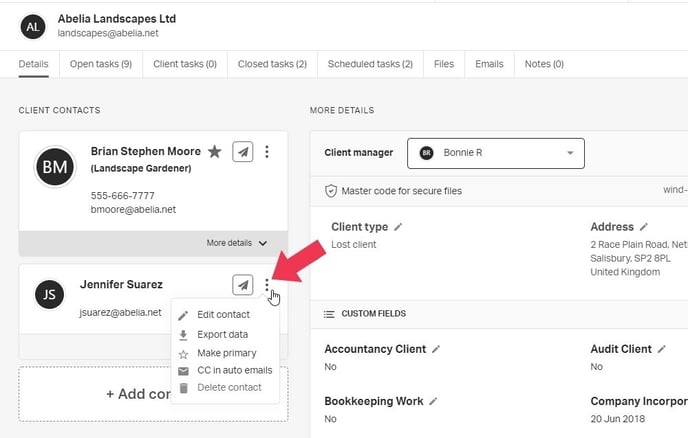Open the Client manager dropdown
The image size is (688, 438).
coord(496,153)
